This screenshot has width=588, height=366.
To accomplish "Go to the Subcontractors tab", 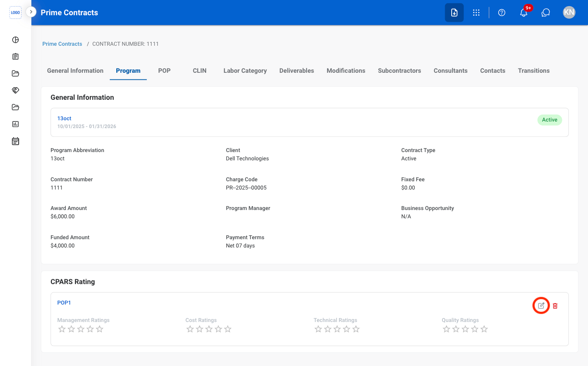I will pos(399,71).
